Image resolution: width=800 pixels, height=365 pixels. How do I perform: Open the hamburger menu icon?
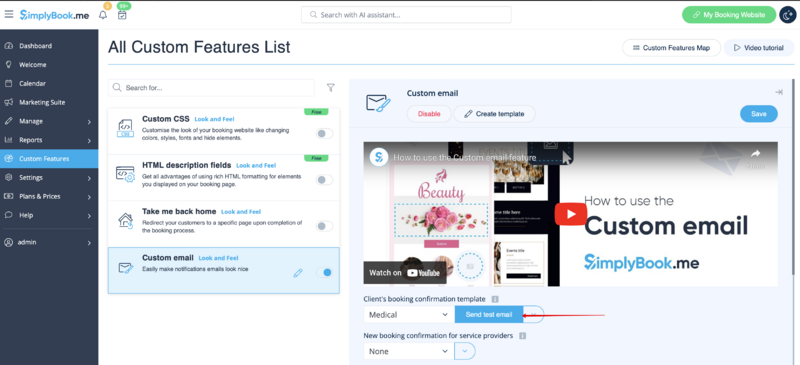[9, 14]
